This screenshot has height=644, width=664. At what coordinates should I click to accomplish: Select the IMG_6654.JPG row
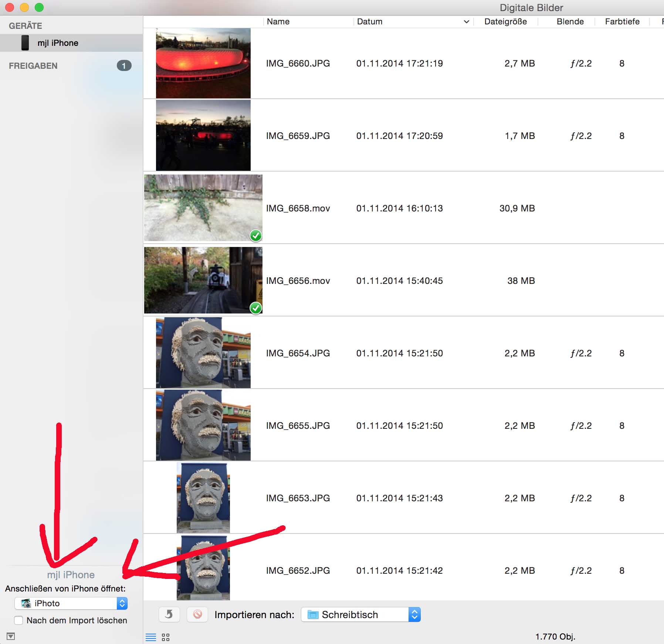coord(298,353)
